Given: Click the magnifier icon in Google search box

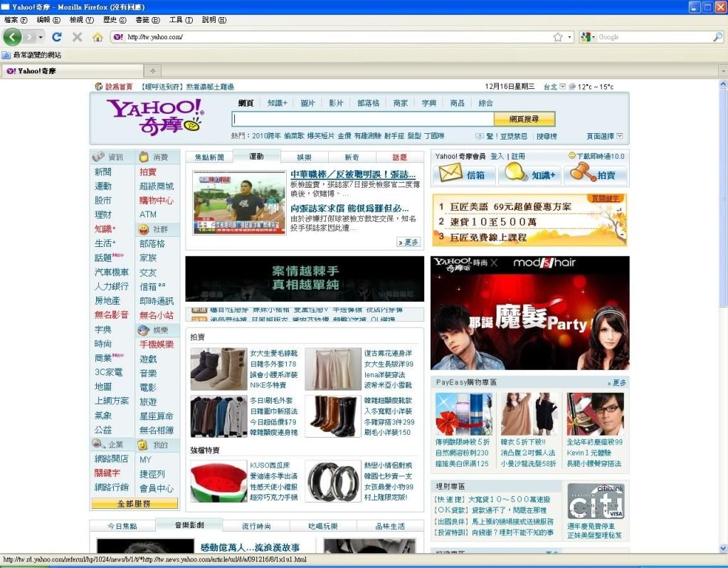Looking at the screenshot, I should pos(717,37).
